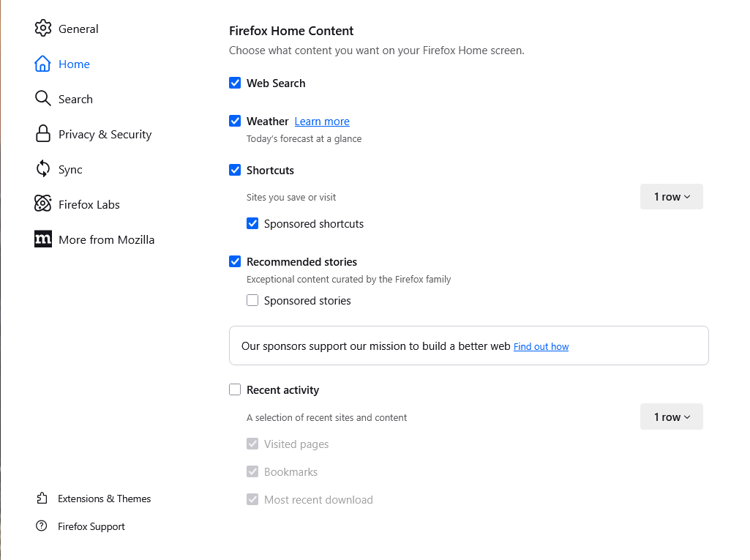
Task: Enable Sponsored stories
Action: click(252, 300)
